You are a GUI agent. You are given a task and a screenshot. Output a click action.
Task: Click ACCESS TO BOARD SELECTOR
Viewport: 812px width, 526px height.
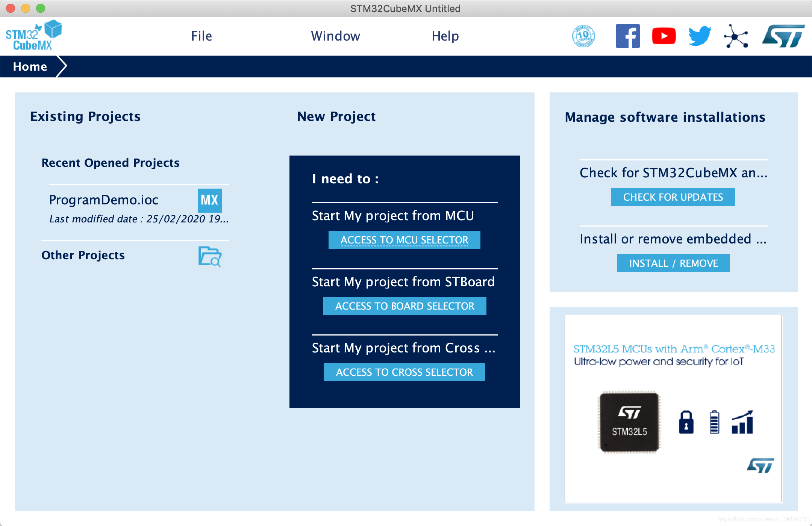pos(404,306)
